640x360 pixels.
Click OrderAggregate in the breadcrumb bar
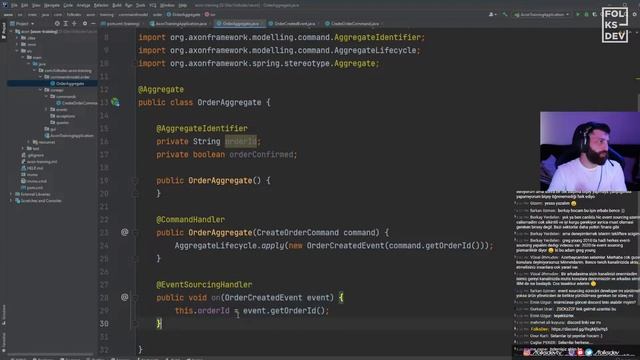(x=184, y=14)
